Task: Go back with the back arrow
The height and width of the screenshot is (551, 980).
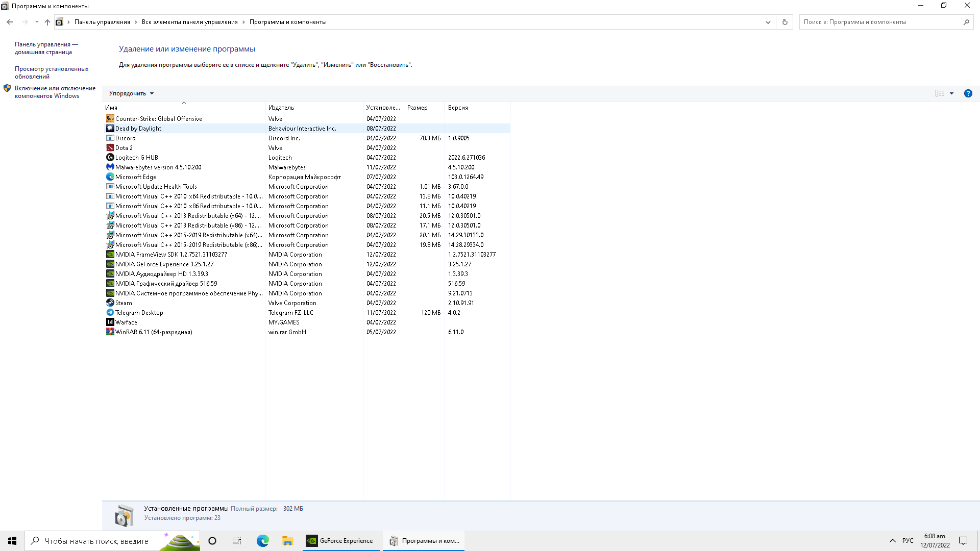Action: (x=10, y=22)
